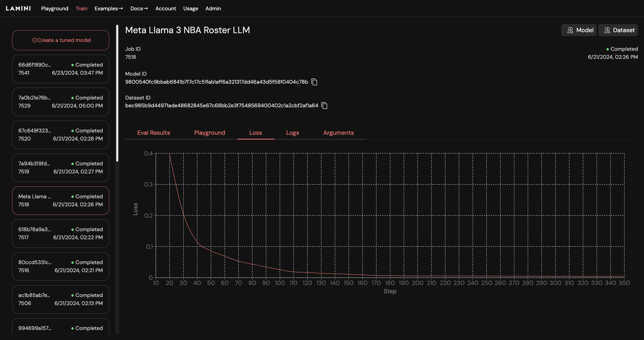
Task: Open job 7517 completed at 02:22 PM
Action: [60, 233]
